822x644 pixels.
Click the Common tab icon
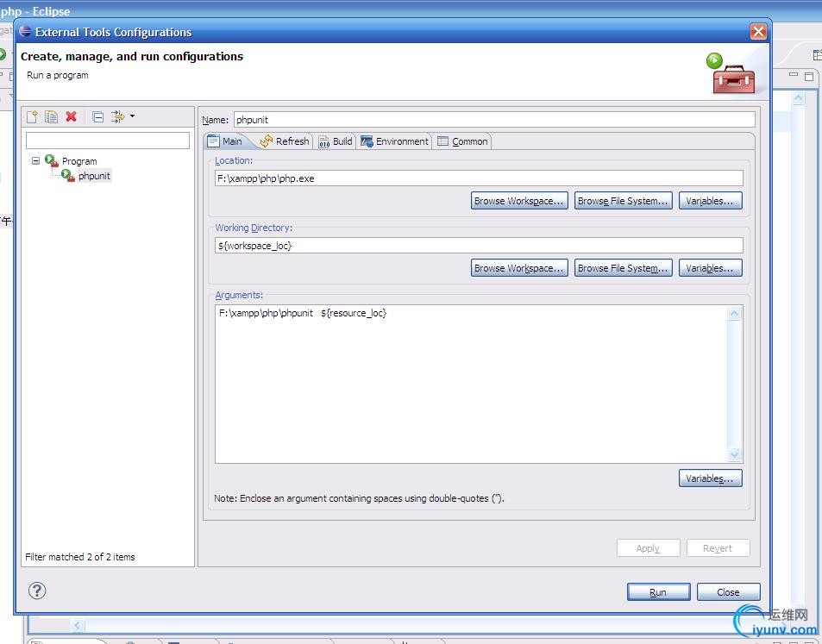pyautogui.click(x=443, y=141)
